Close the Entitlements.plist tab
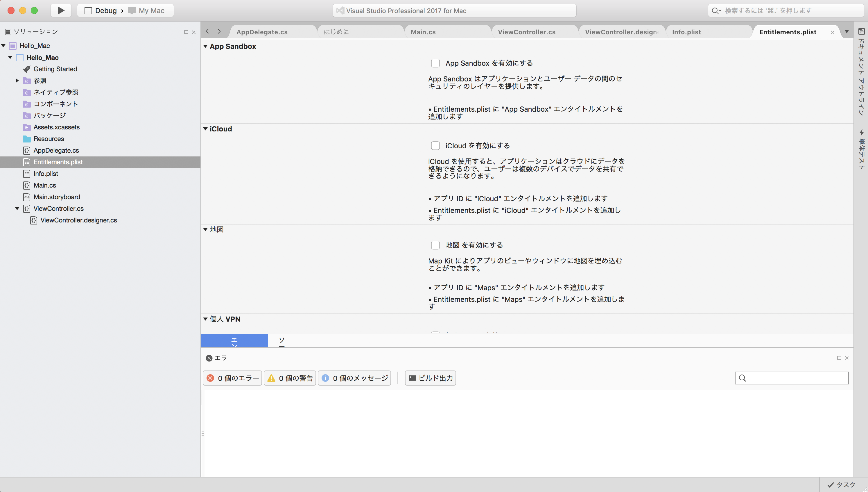This screenshot has width=868, height=492. click(x=833, y=33)
